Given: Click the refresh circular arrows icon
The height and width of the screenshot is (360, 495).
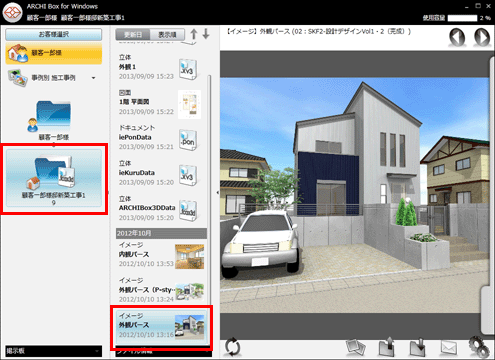Looking at the screenshot, I should click(x=232, y=347).
